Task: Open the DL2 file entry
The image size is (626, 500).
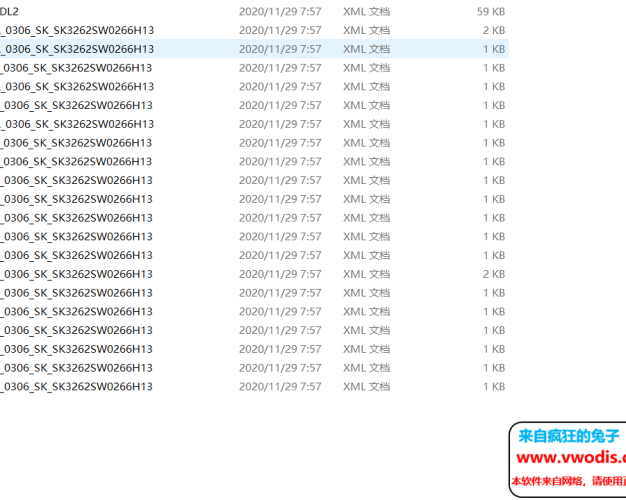Action: tap(10, 11)
